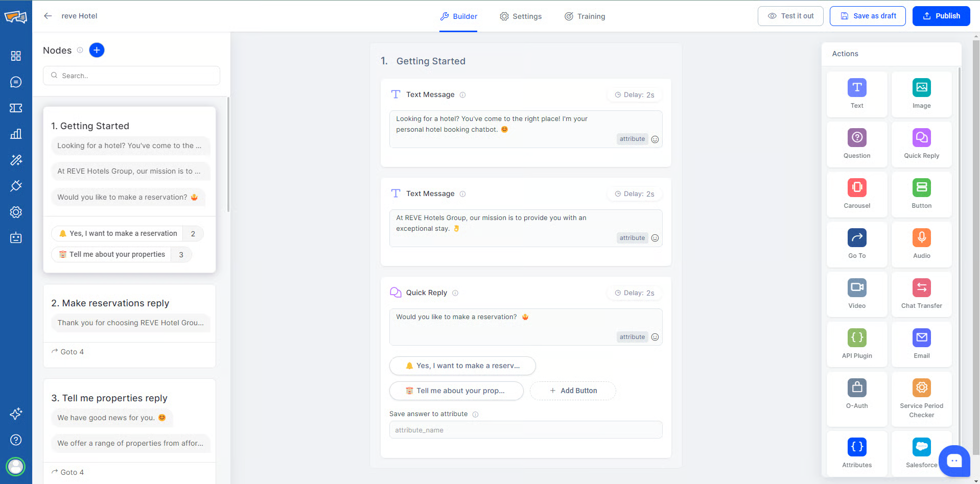This screenshot has width=980, height=484.
Task: Publish the chatbot
Action: tap(941, 16)
